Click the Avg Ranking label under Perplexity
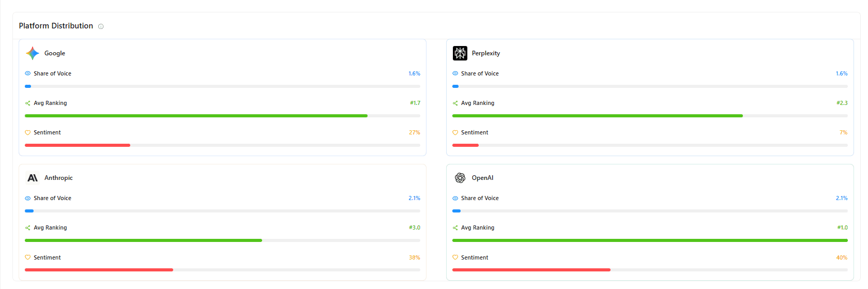This screenshot has width=868, height=289. click(x=478, y=103)
